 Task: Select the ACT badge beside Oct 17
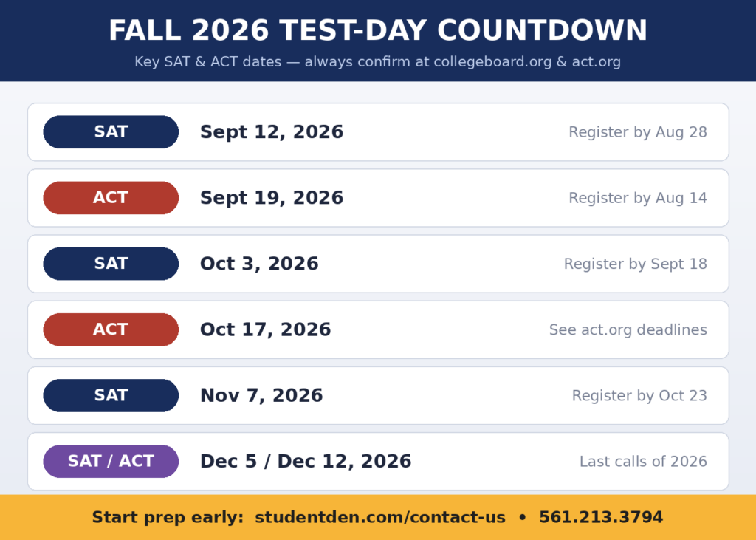[111, 329]
